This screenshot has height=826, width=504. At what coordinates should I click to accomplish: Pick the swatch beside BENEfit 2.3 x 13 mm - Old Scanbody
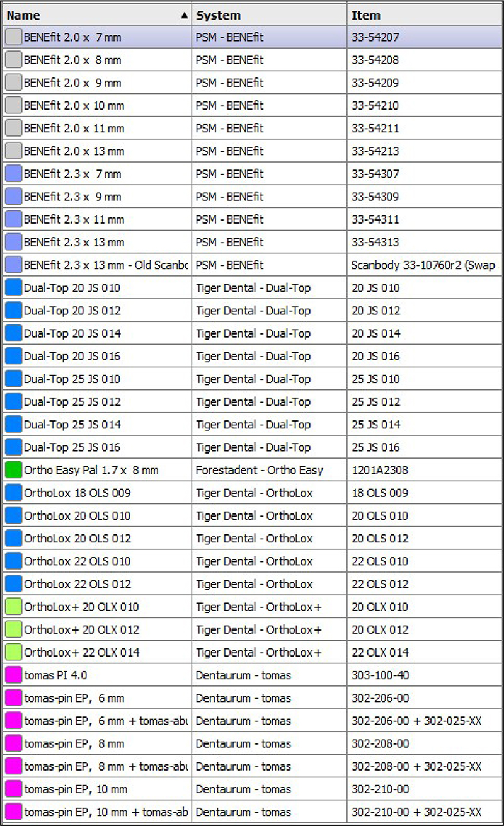pyautogui.click(x=13, y=265)
